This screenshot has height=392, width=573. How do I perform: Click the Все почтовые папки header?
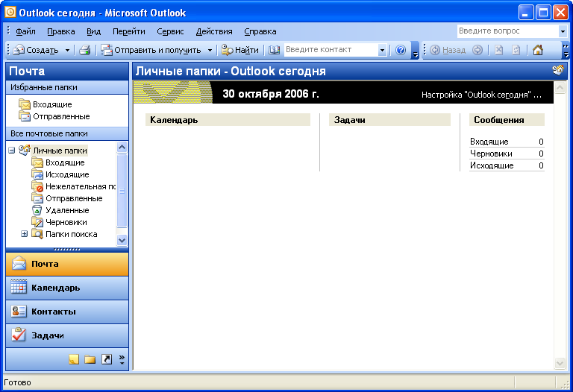pos(67,133)
